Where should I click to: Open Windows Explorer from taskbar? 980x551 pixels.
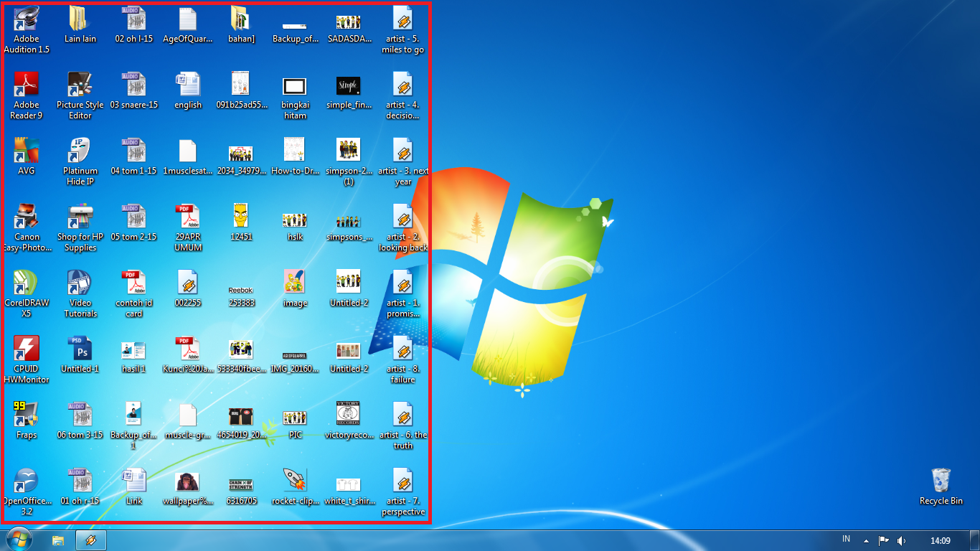(58, 540)
